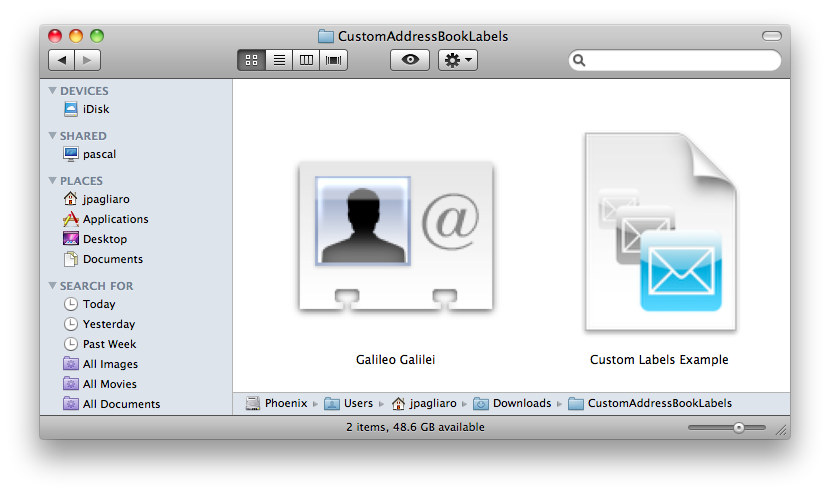This screenshot has width=830, height=494.
Task: Collapse the SEARCH FOR section
Action: pos(52,286)
